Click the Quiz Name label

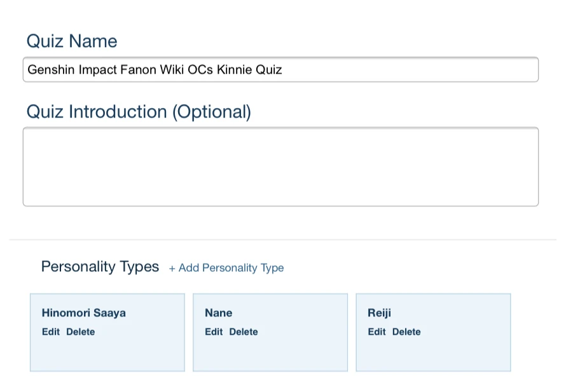(72, 41)
